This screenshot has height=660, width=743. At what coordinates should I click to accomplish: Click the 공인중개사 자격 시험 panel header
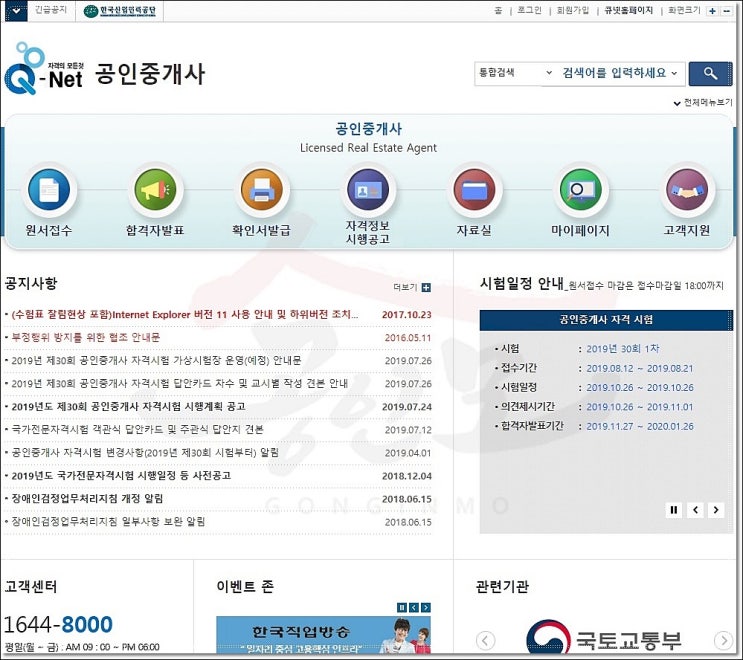[606, 320]
